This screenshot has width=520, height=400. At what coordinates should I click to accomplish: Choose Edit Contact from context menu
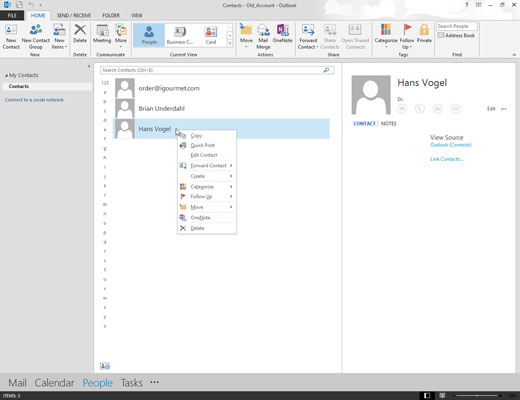coord(207,155)
